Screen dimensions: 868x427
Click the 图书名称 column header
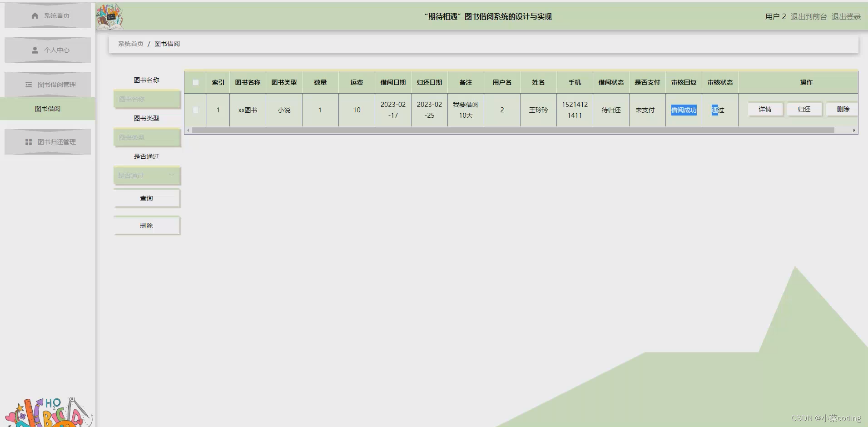[x=248, y=82]
